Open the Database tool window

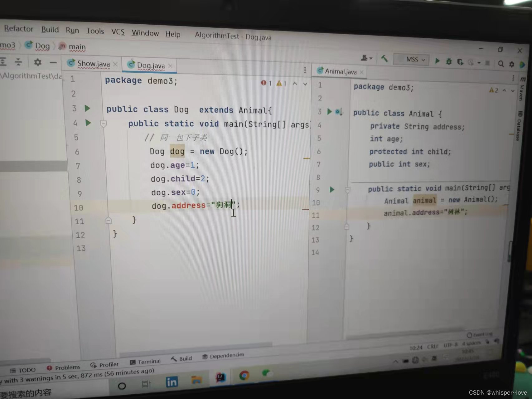519,125
